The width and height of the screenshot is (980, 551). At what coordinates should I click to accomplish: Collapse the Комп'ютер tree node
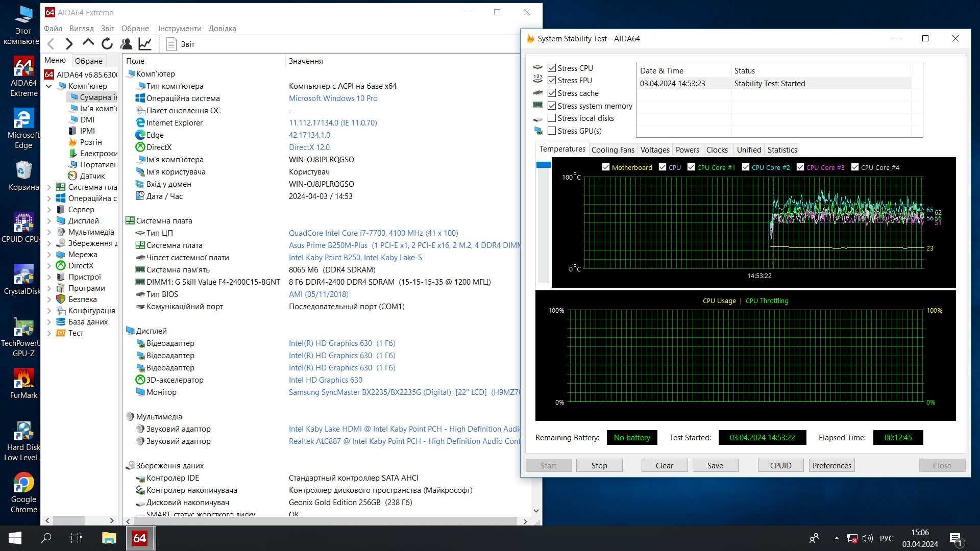pyautogui.click(x=49, y=86)
